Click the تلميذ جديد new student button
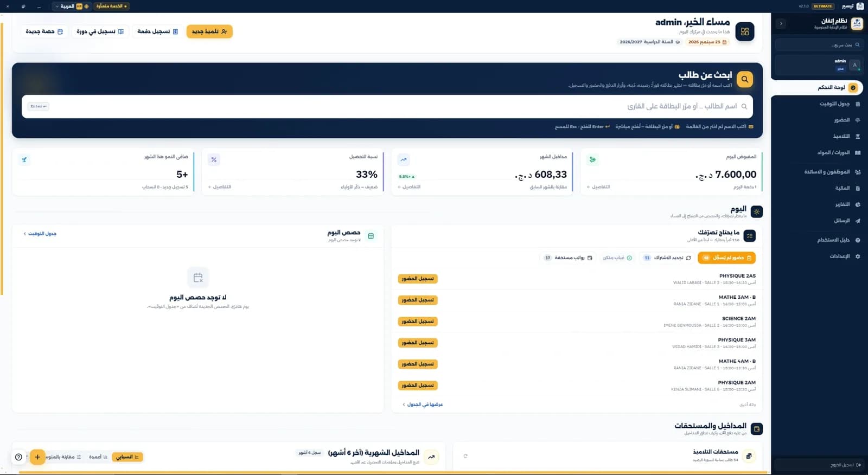The width and height of the screenshot is (868, 475). coord(209,31)
